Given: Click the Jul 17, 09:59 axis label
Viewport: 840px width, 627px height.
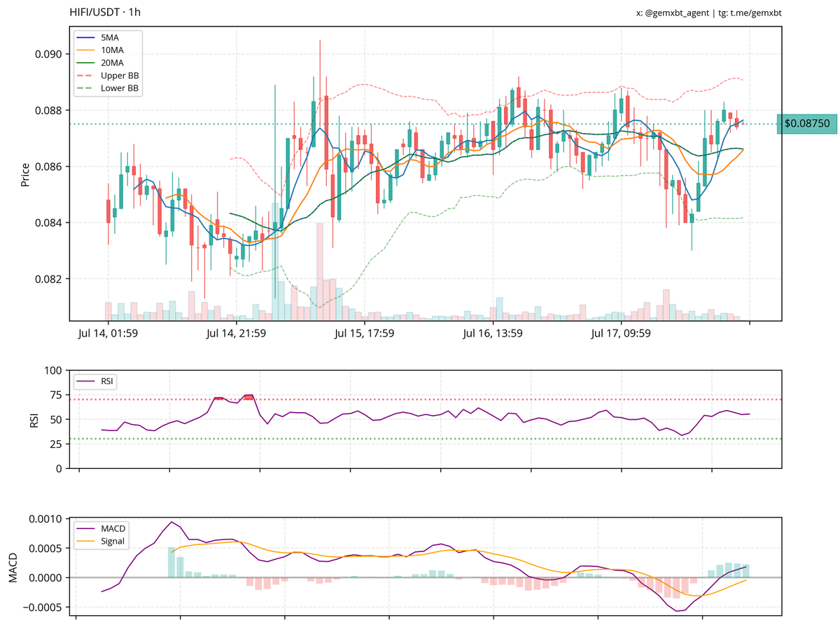Looking at the screenshot, I should coord(621,334).
